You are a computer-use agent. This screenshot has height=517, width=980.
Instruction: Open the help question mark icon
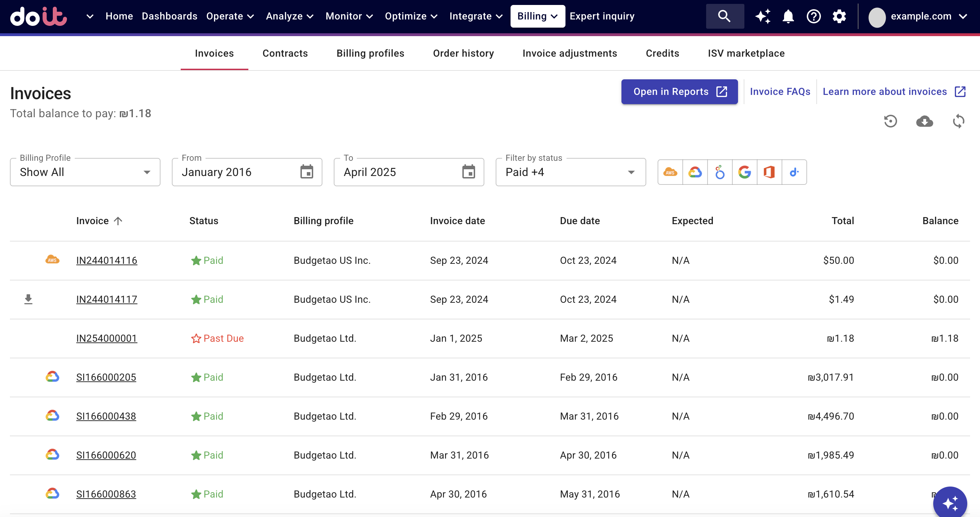(813, 16)
